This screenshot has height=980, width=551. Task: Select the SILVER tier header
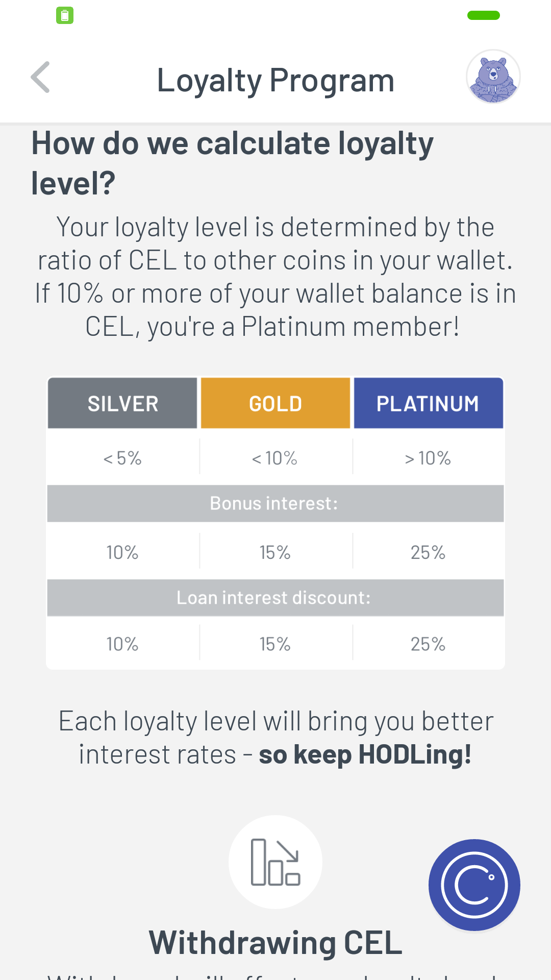point(122,403)
